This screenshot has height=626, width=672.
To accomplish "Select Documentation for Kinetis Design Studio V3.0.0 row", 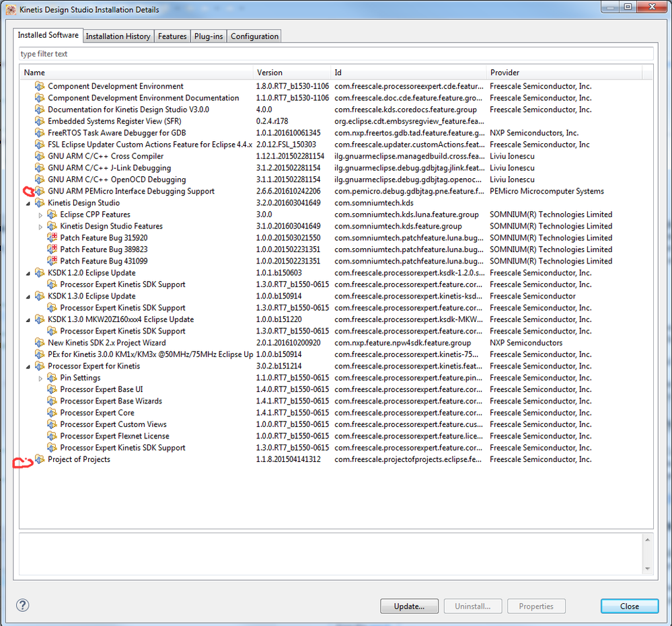I will (336, 110).
